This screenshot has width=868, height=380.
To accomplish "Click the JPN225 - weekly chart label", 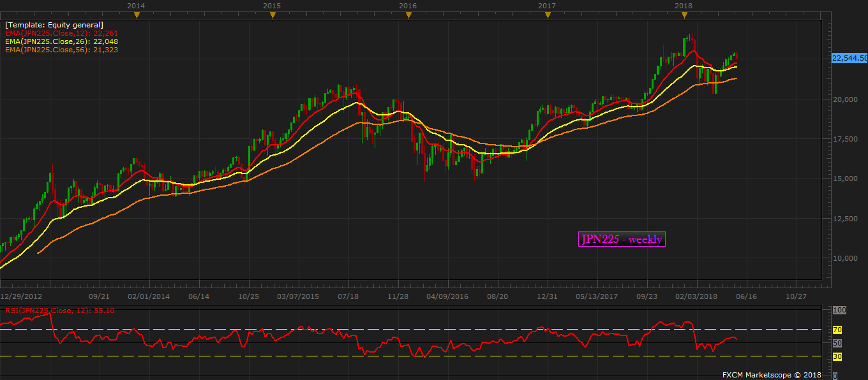I will (622, 239).
